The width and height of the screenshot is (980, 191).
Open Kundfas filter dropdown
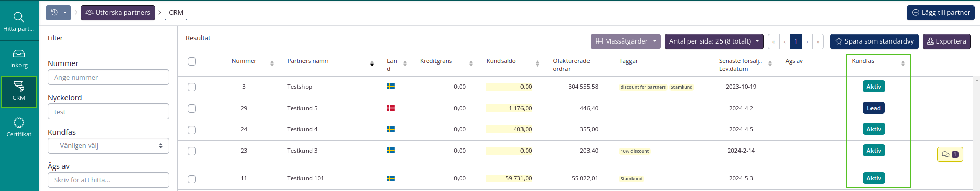(x=108, y=146)
